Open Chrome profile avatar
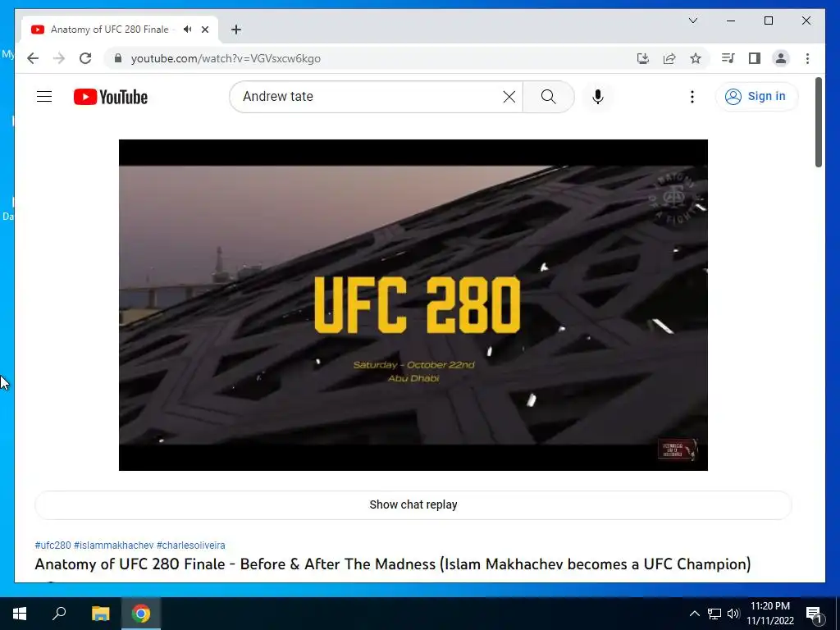Image resolution: width=840 pixels, height=630 pixels. [781, 58]
